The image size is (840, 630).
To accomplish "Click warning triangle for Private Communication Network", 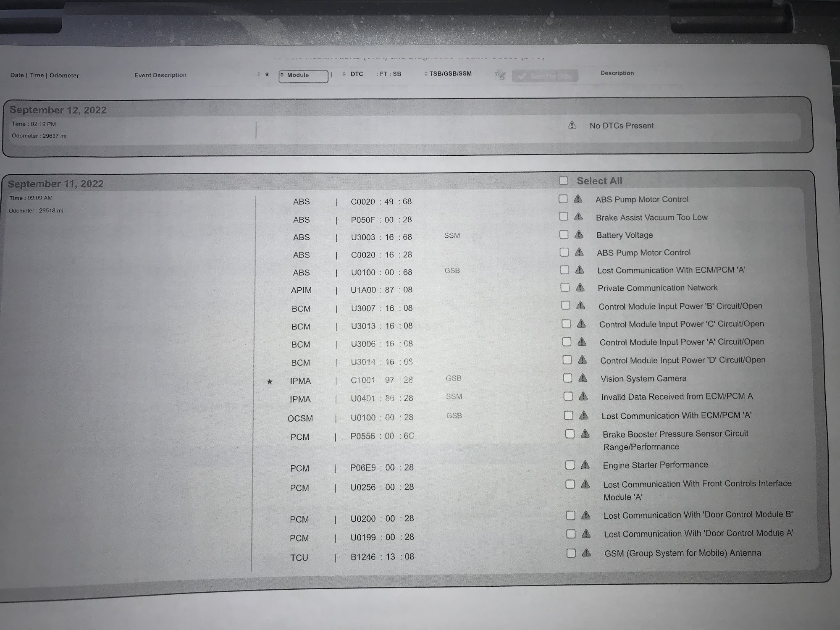I will (580, 288).
